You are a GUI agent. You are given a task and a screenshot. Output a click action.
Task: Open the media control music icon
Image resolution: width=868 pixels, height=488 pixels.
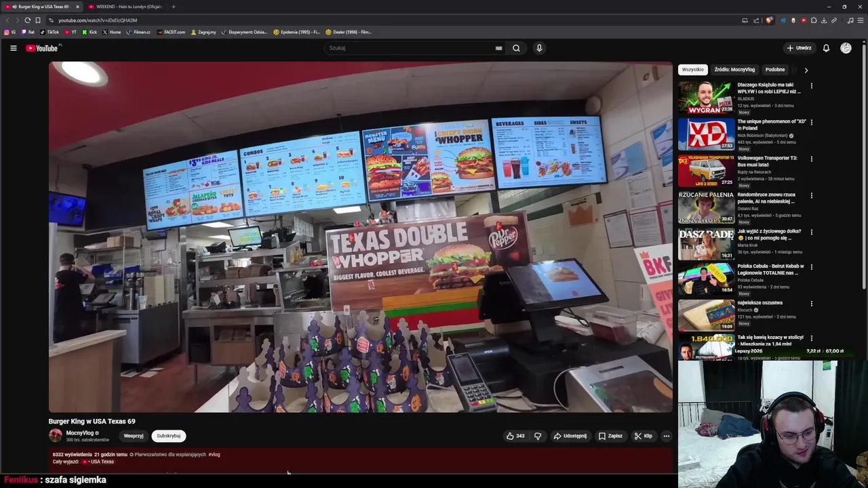coord(850,20)
